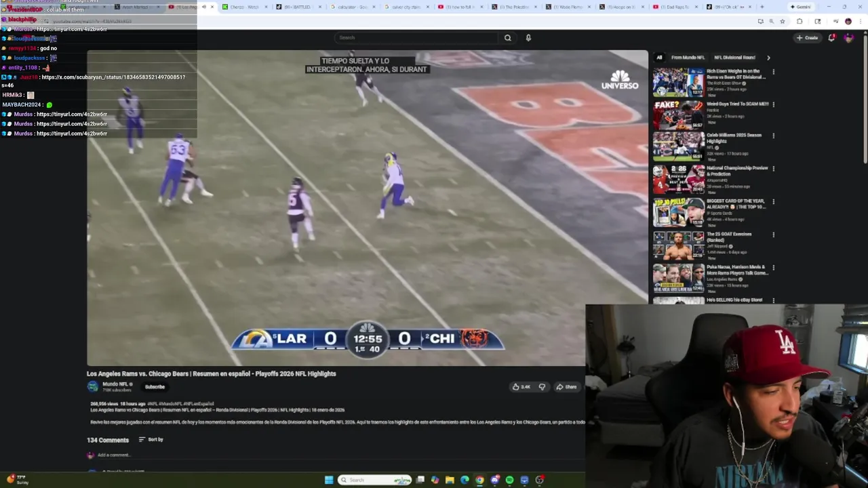Open options menu for Puka Nacua video

[x=773, y=268]
